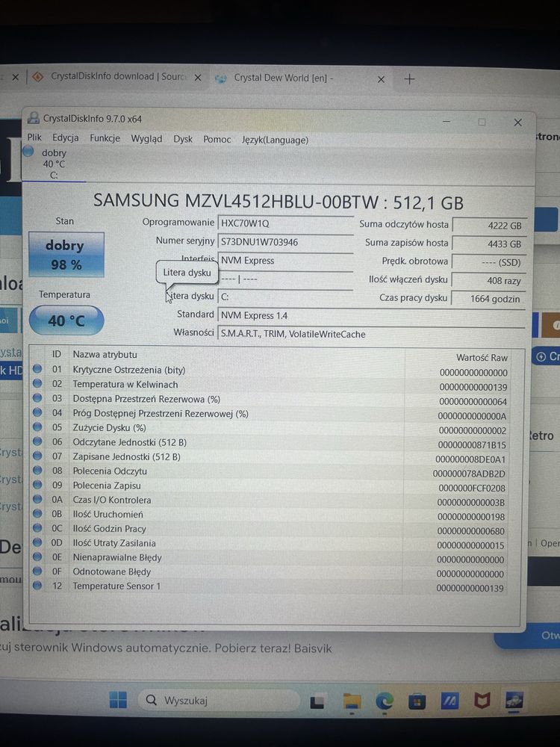Open the Edycja menu

65,137
